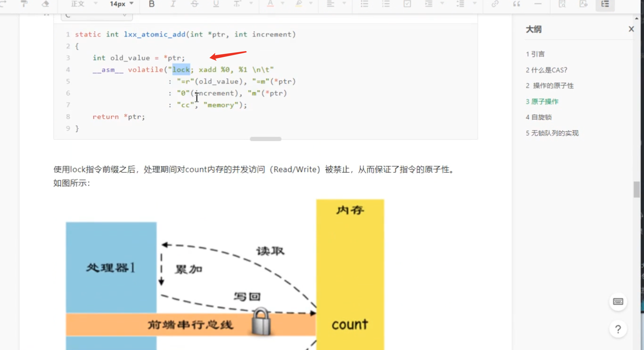Screen dimensions: 644x350
Task: Toggle the outline panel icon
Action: pos(605,4)
